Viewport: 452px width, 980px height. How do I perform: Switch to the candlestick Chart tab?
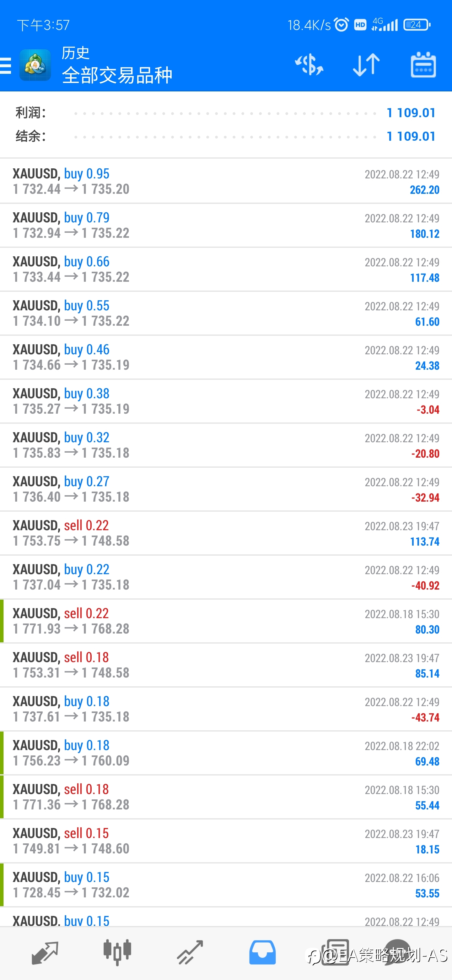click(x=117, y=953)
